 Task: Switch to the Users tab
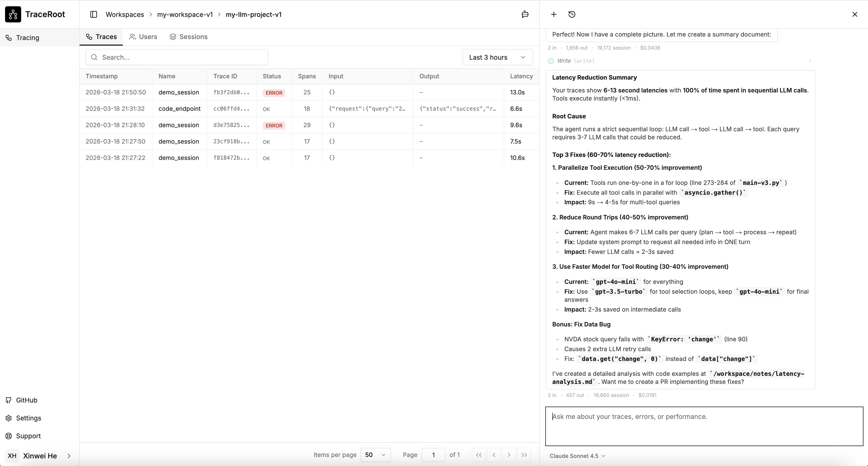click(x=143, y=37)
